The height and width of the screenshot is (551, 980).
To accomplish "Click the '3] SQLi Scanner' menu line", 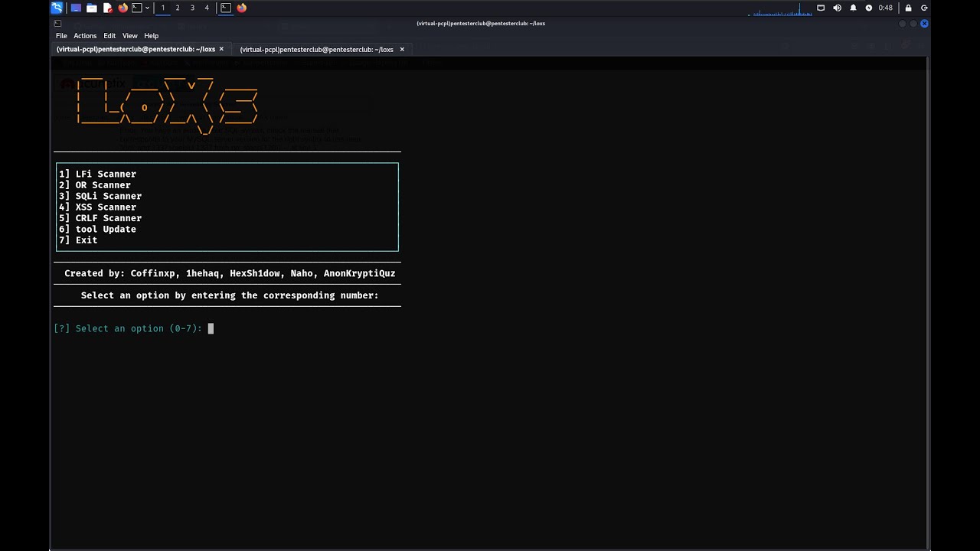I will 100,196.
